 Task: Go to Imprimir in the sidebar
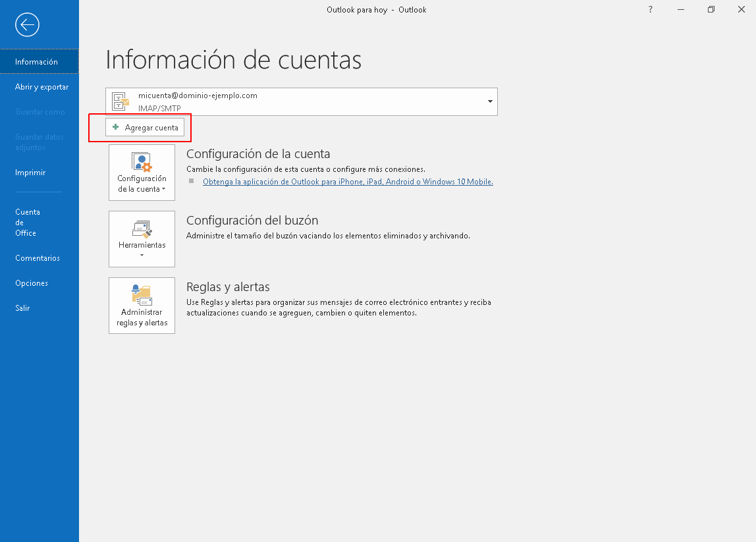pyautogui.click(x=30, y=173)
